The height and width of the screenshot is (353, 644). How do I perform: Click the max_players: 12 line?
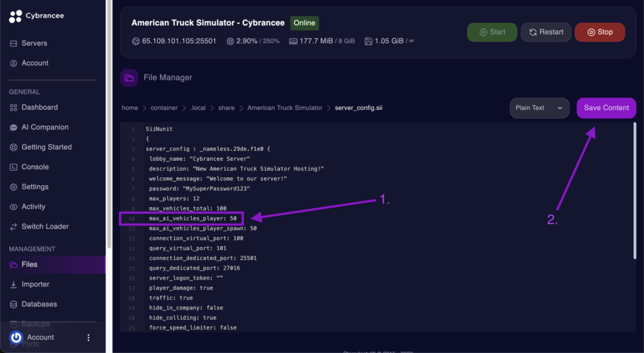pos(174,198)
